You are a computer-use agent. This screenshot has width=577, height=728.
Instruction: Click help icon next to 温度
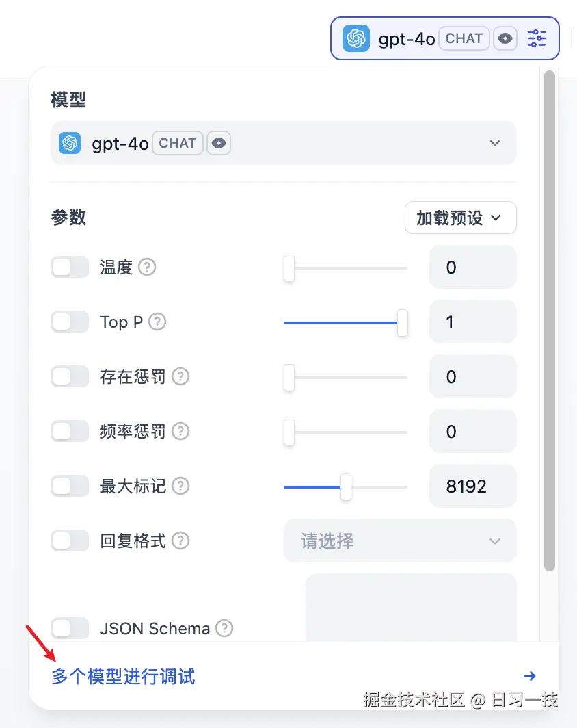point(147,267)
